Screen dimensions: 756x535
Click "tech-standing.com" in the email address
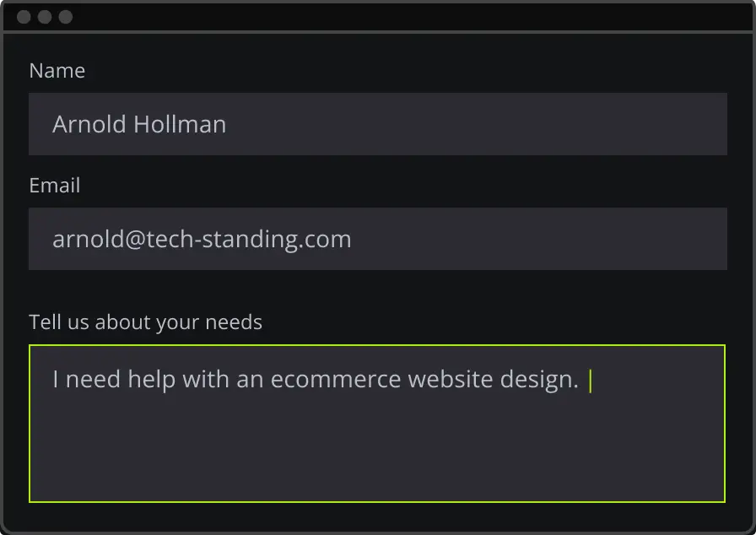pos(249,240)
